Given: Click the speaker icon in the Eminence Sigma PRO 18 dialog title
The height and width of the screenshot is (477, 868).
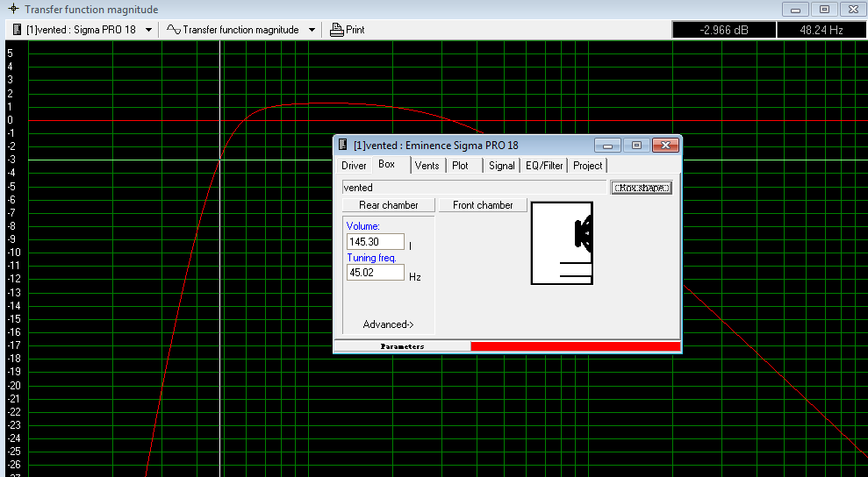Looking at the screenshot, I should [x=342, y=145].
